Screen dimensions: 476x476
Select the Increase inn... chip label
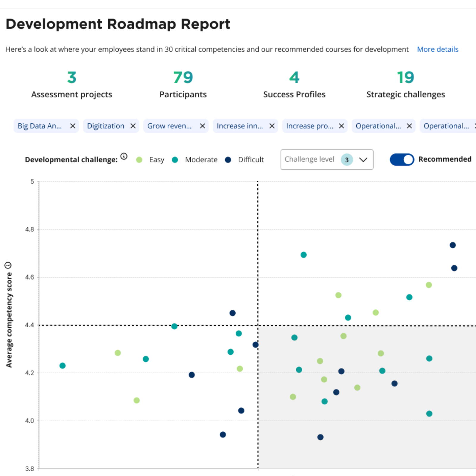tap(240, 126)
